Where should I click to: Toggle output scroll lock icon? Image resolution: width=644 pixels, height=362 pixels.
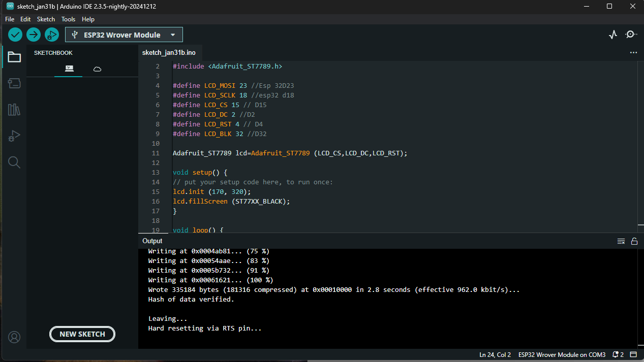[634, 241]
